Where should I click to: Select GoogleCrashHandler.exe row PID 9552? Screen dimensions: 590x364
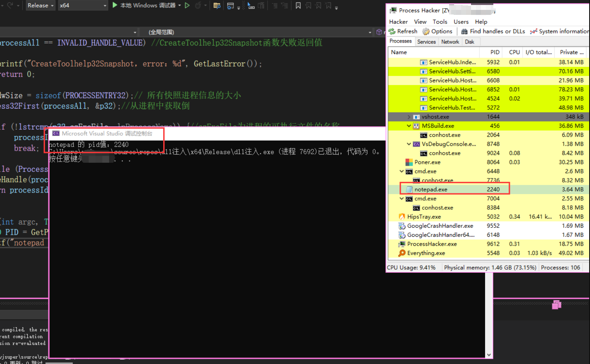pos(488,226)
